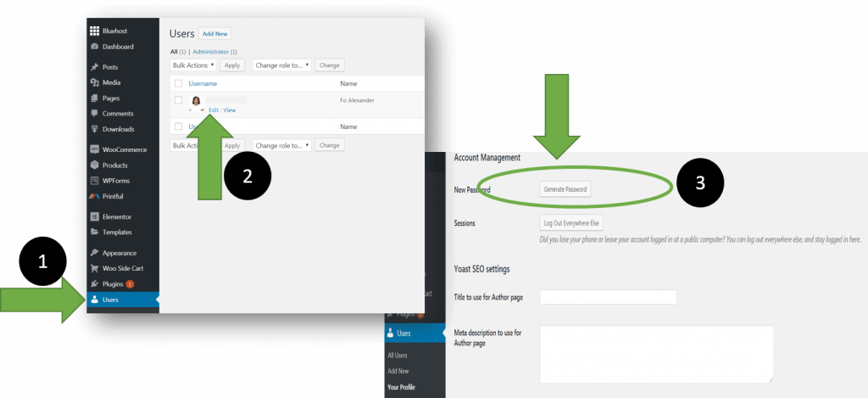
Task: Open the Elementor icon in the sidebar
Action: point(94,216)
